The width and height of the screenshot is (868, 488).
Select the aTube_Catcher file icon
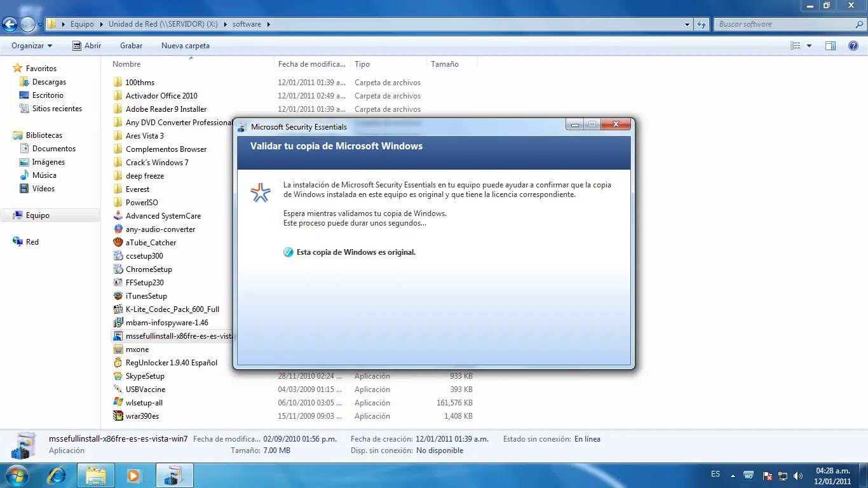tap(118, 242)
